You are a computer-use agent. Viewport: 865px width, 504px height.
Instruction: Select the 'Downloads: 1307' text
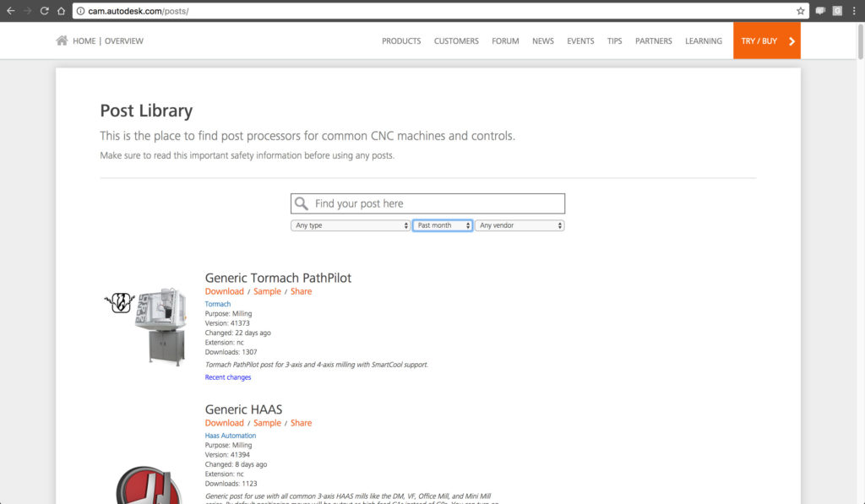[231, 352]
